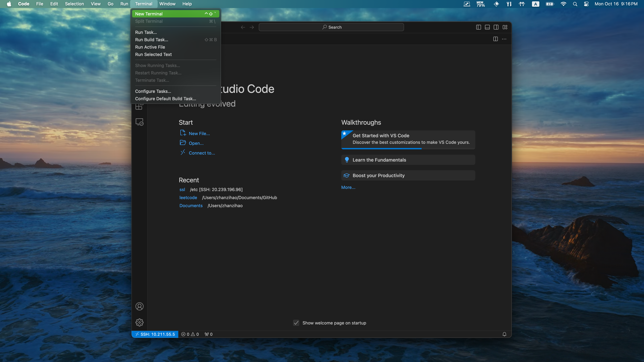
Task: Open the Manage gear icon
Action: click(x=139, y=322)
